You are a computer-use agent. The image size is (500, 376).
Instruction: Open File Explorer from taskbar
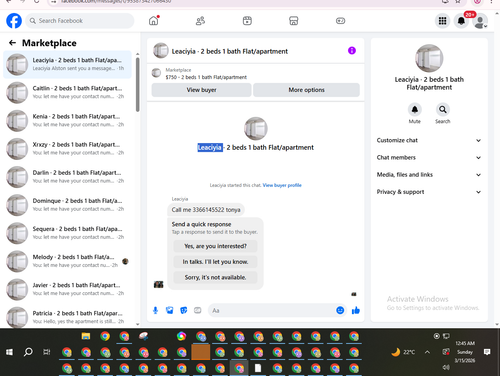pos(86,336)
